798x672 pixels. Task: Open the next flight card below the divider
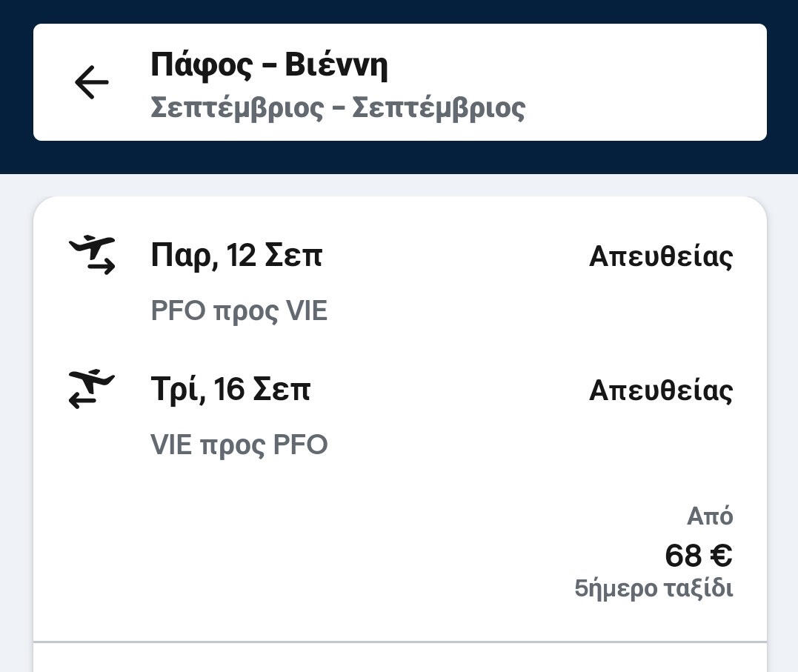400,659
